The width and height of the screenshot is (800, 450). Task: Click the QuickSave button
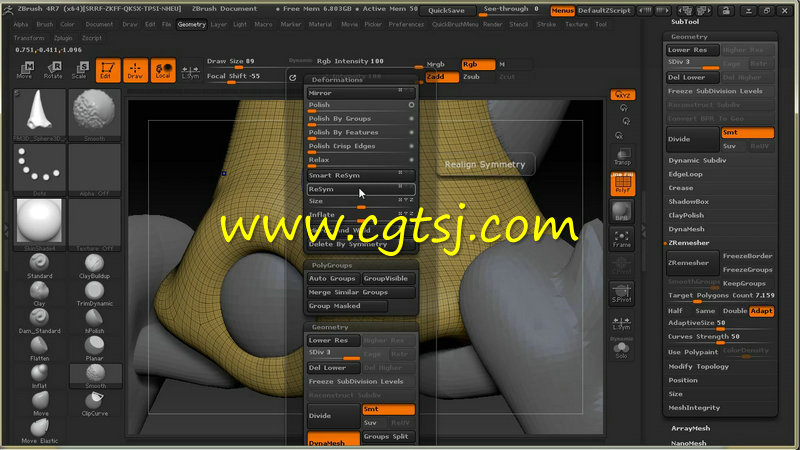click(446, 10)
